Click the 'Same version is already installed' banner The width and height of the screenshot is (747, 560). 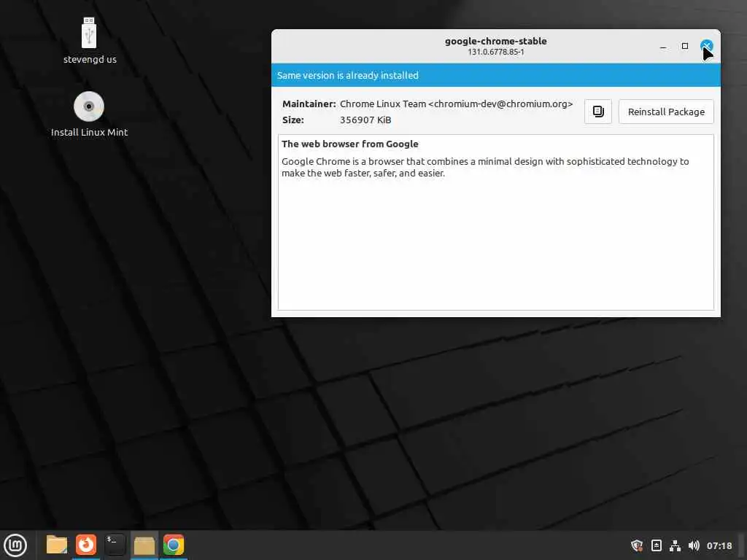[495, 75]
